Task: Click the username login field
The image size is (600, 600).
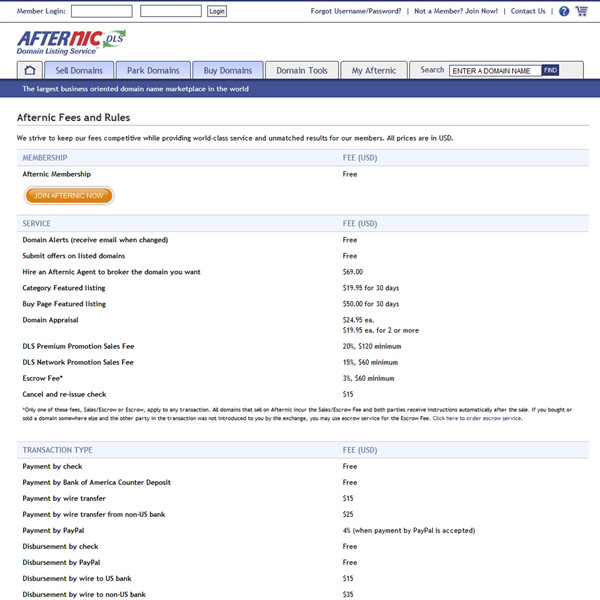Action: pyautogui.click(x=102, y=12)
